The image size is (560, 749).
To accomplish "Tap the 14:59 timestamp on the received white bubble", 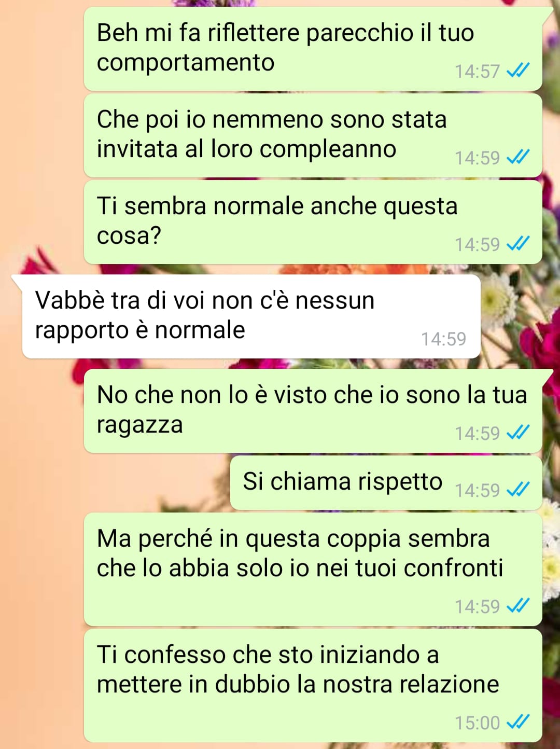I will pos(443,339).
